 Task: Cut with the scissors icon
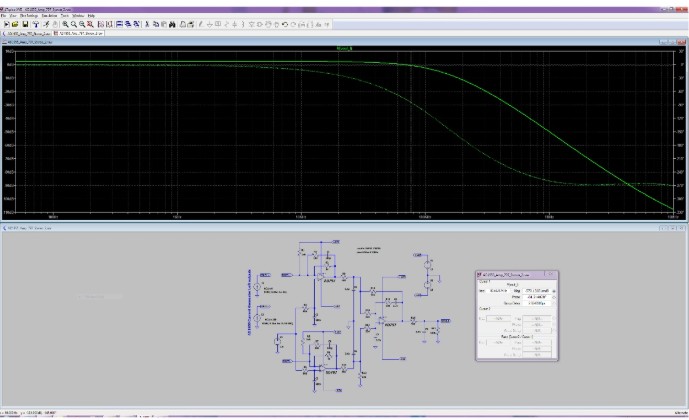tap(147, 24)
